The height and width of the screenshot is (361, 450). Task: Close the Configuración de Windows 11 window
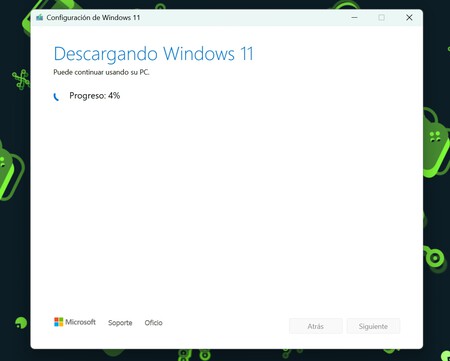(409, 17)
